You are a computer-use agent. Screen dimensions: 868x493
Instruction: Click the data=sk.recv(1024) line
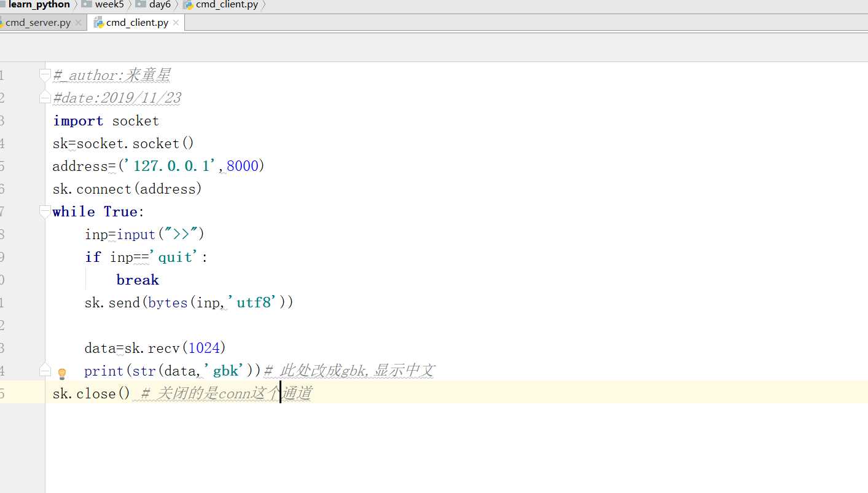(x=155, y=348)
